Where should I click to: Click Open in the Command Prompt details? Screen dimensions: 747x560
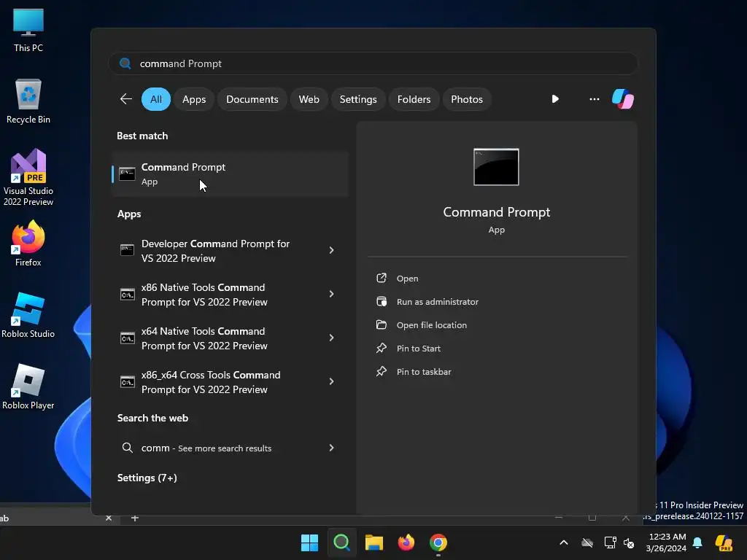[407, 278]
